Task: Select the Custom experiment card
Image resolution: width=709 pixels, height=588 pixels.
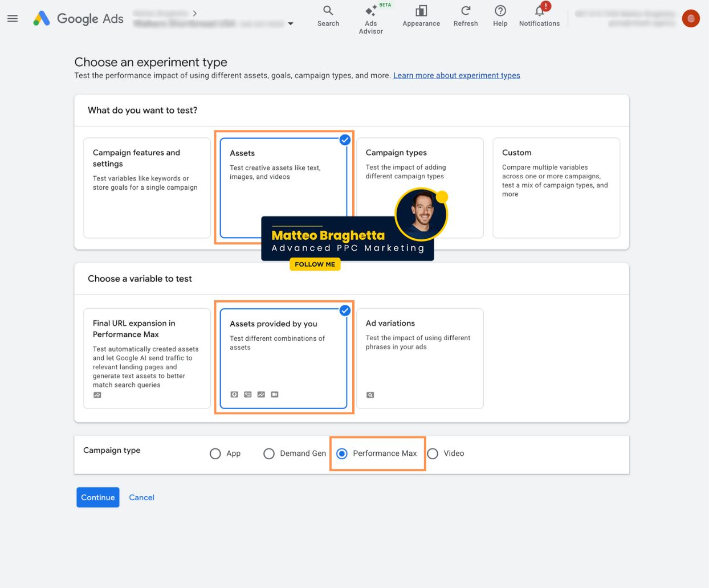Action: coord(556,187)
